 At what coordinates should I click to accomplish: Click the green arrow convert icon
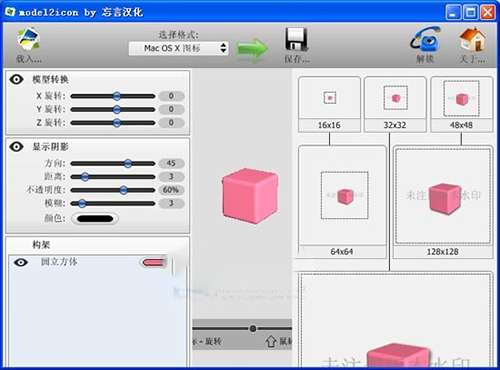point(252,49)
